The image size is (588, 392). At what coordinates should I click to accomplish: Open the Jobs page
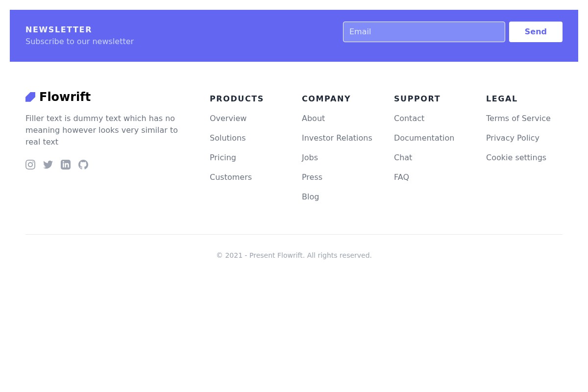(x=310, y=157)
